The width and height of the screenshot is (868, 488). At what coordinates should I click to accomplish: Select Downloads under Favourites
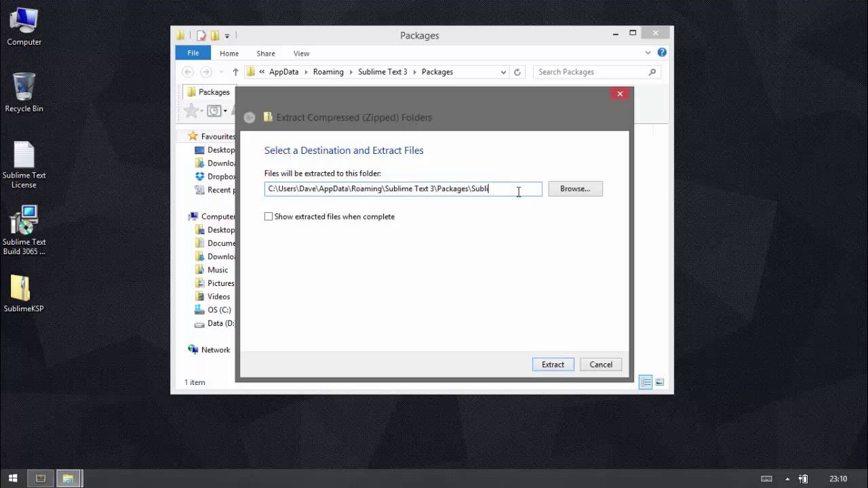coord(215,163)
